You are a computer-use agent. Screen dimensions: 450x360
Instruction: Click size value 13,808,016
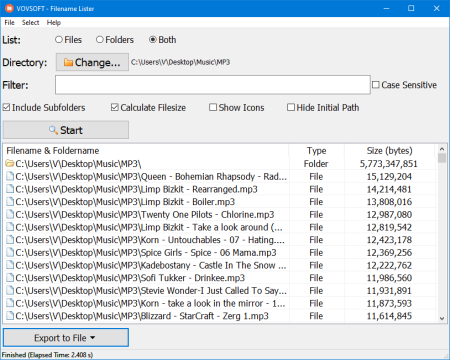[x=389, y=202]
